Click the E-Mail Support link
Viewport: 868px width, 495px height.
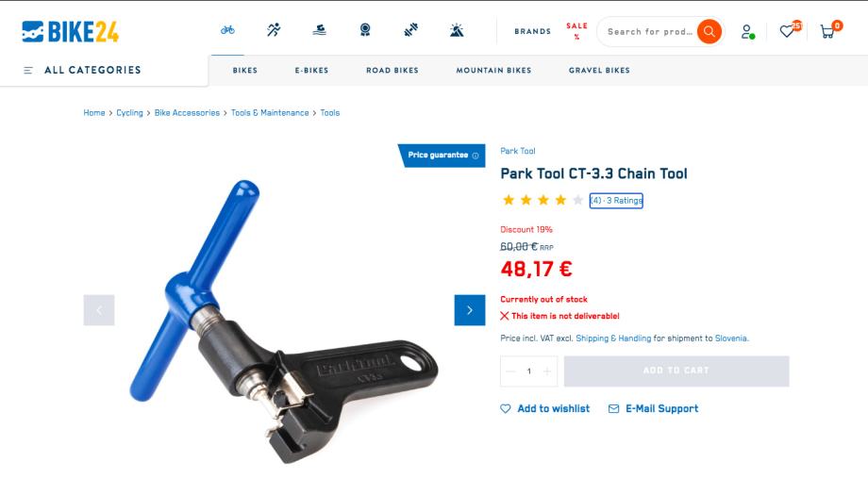click(653, 408)
